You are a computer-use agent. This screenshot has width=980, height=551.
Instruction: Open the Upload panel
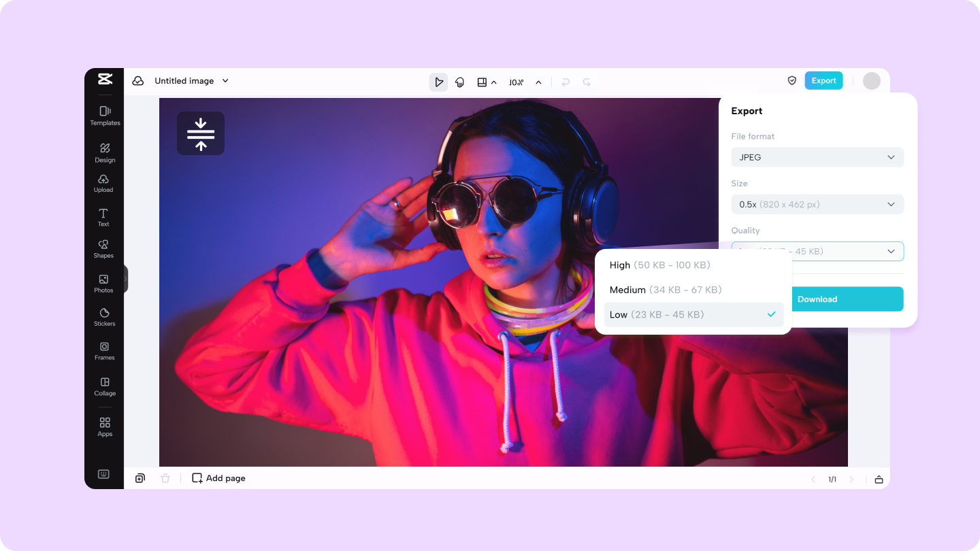[103, 183]
